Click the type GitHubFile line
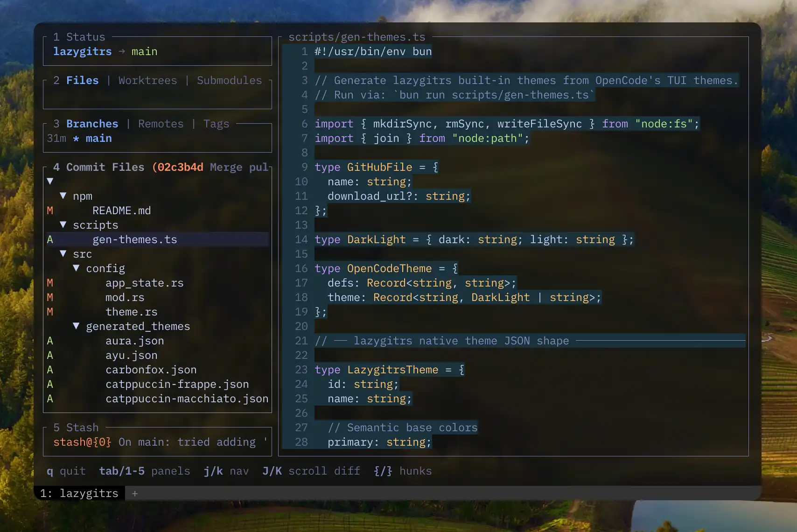The width and height of the screenshot is (797, 532). 377,167
